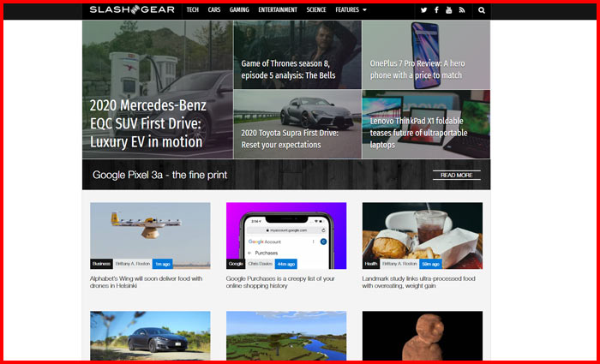Open the Cars menu item

(x=214, y=10)
